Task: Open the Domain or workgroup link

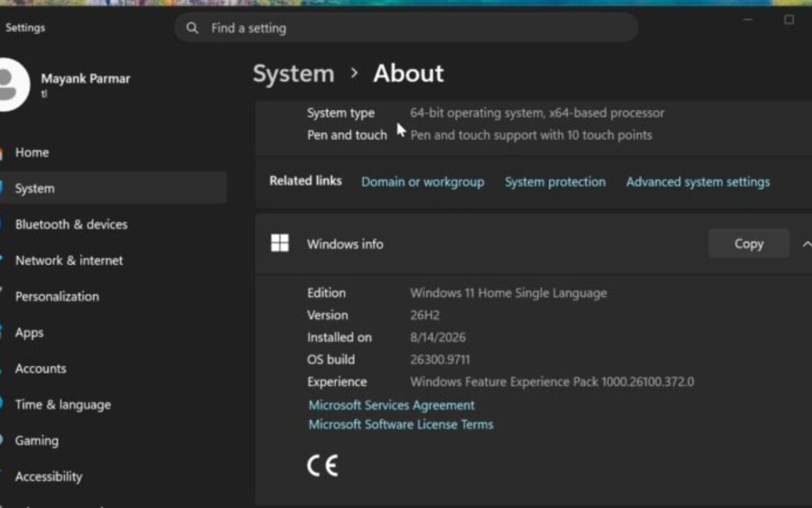Action: tap(422, 182)
